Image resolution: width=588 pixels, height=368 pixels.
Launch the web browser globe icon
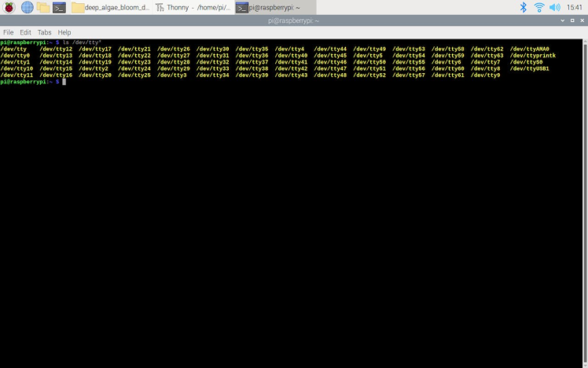pyautogui.click(x=27, y=7)
